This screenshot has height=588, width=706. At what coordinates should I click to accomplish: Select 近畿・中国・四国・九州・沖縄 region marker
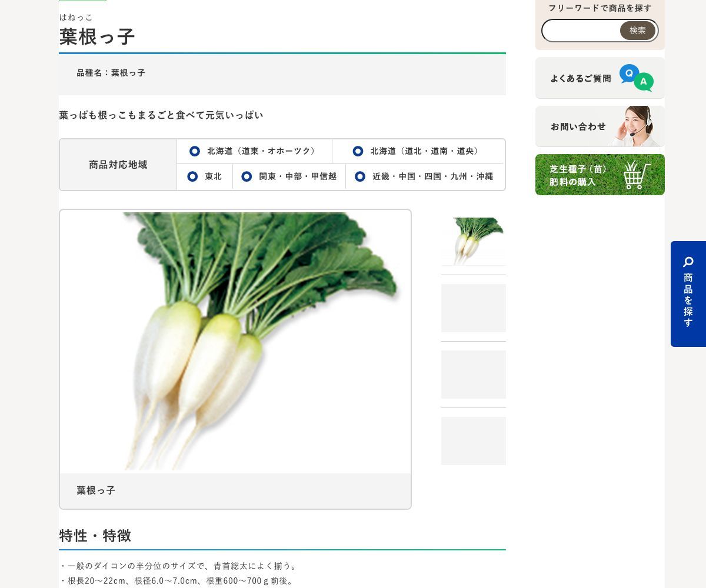[x=360, y=176]
